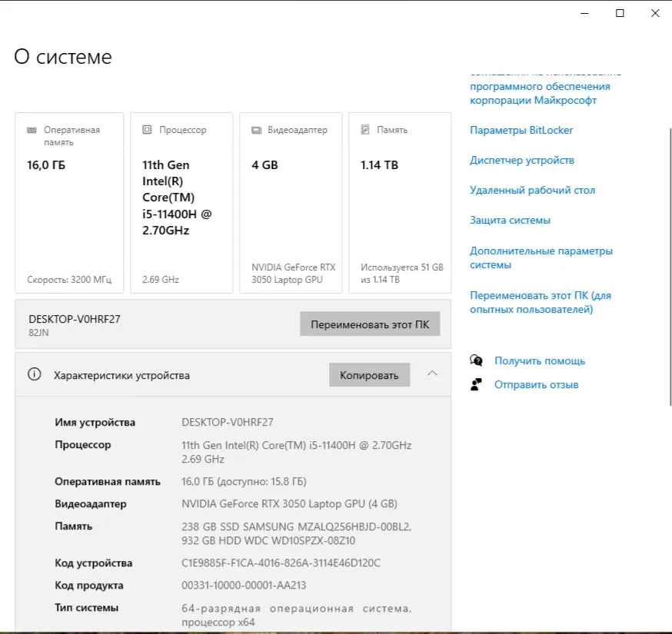
Task: Click the О системе page heading
Action: click(63, 56)
